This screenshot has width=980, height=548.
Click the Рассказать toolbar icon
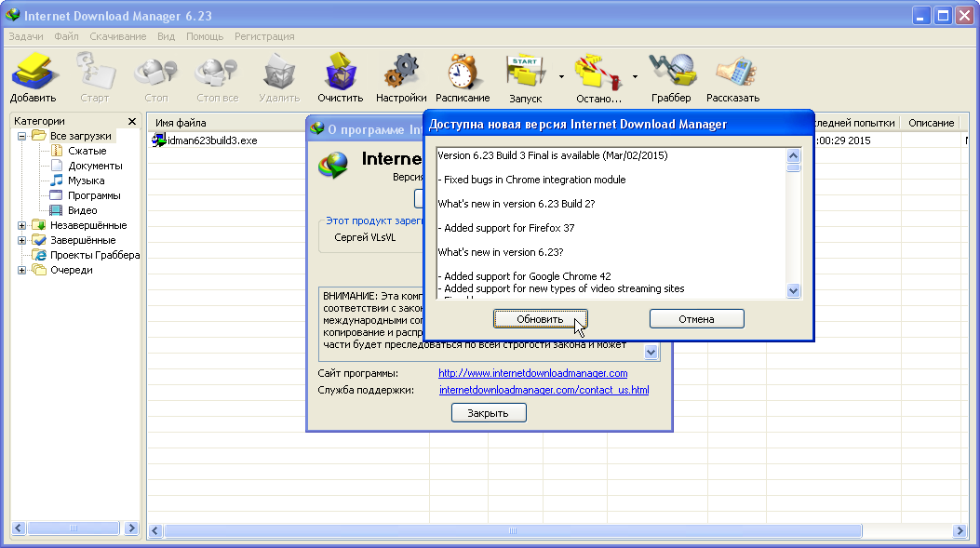tap(735, 72)
